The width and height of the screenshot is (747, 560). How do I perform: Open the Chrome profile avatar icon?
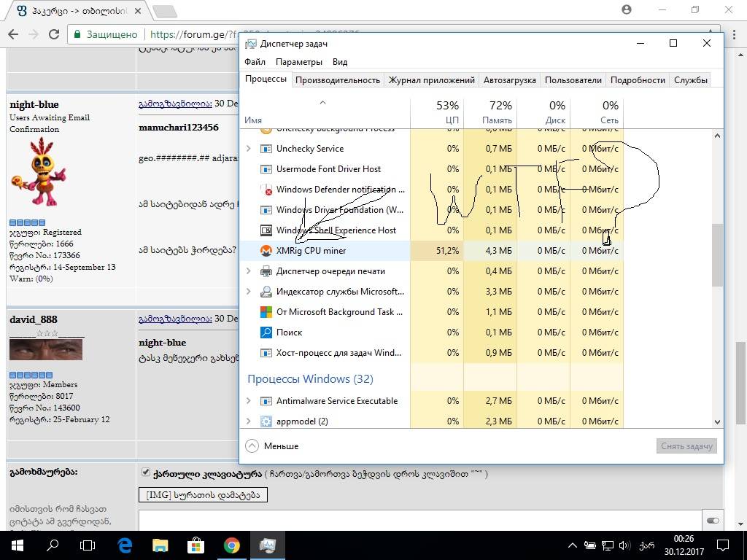tap(627, 9)
